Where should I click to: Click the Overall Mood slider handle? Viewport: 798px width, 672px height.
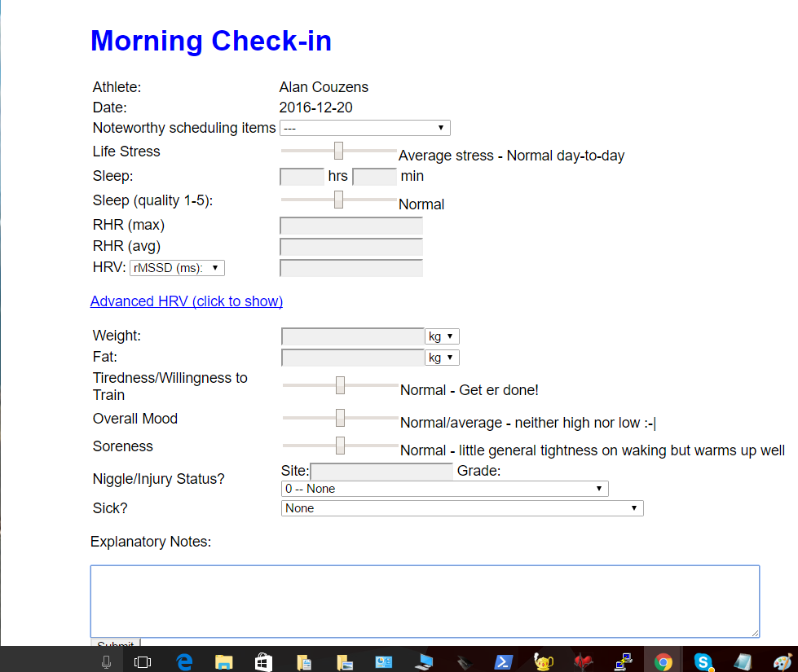pyautogui.click(x=340, y=418)
